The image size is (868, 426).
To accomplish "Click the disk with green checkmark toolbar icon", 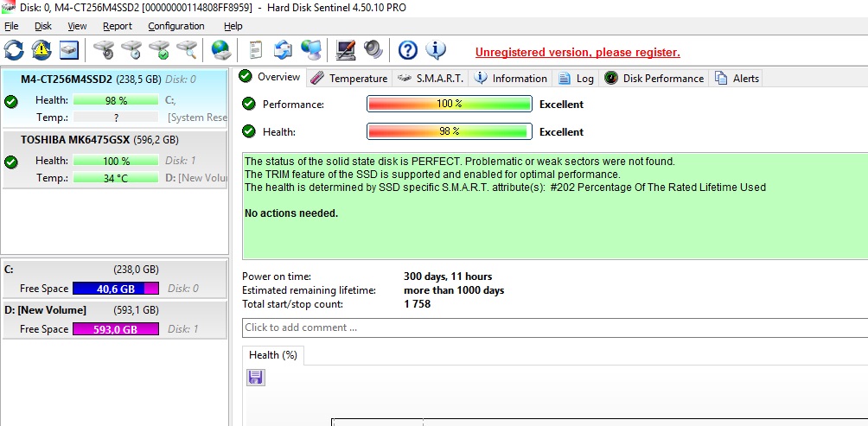I will click(159, 50).
